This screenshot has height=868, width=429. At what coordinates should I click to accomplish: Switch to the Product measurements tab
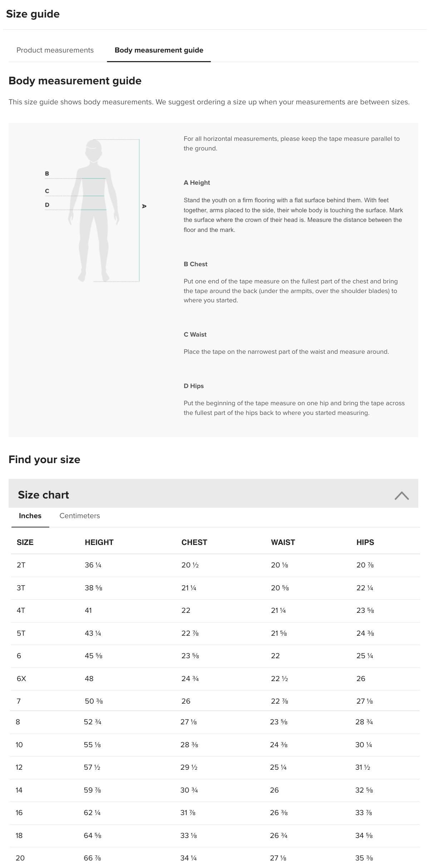coord(55,50)
